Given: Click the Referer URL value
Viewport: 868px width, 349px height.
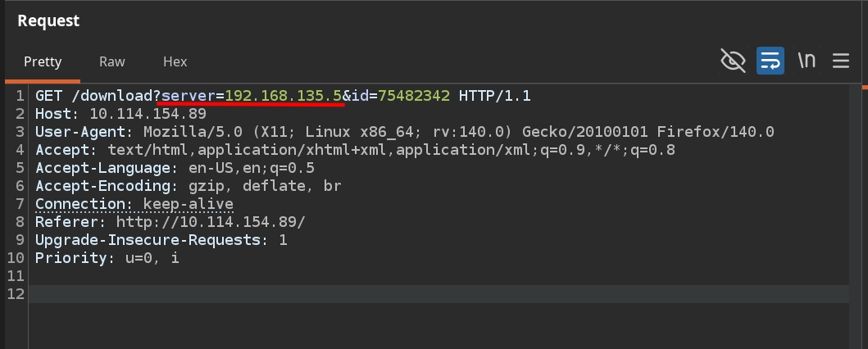Looking at the screenshot, I should pos(211,222).
